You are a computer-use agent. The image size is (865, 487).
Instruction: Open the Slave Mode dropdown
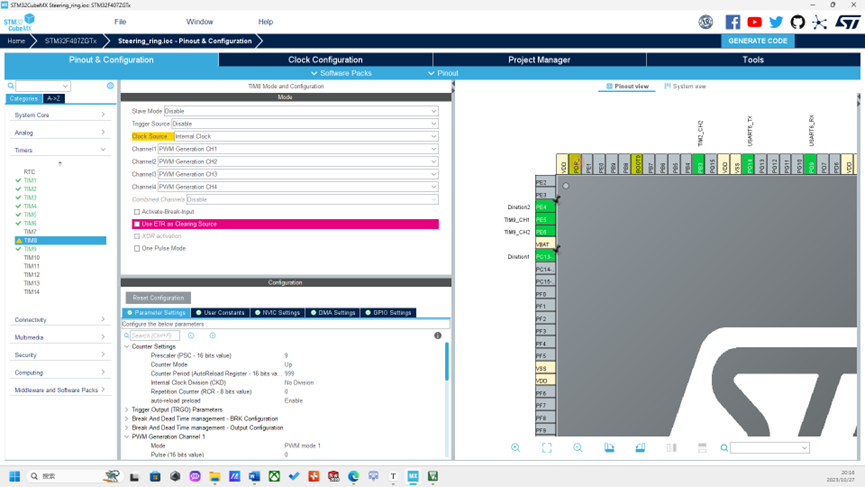pyautogui.click(x=301, y=111)
